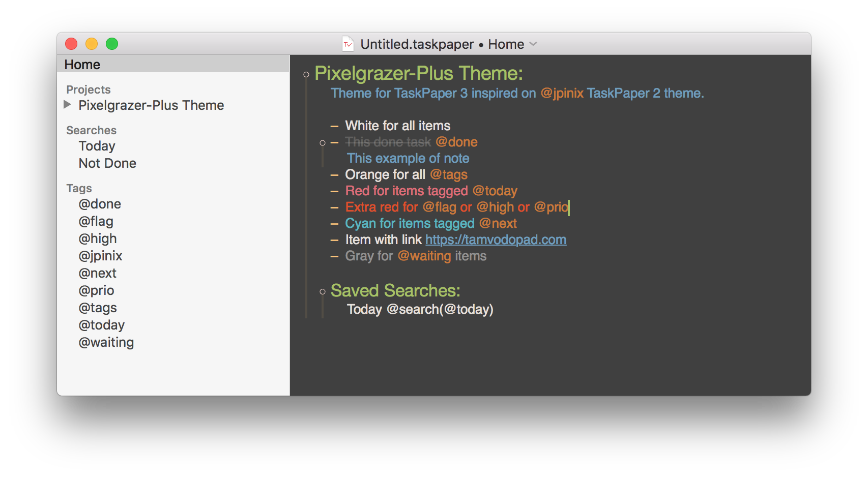Screen dimensions: 868x477
Task: Click the @done tag in editor
Action: click(456, 142)
